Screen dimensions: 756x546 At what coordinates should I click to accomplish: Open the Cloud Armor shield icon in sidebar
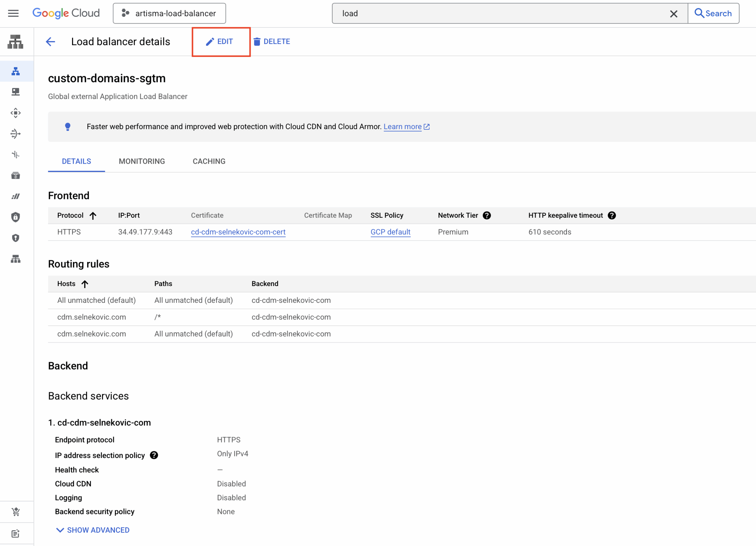click(x=16, y=217)
